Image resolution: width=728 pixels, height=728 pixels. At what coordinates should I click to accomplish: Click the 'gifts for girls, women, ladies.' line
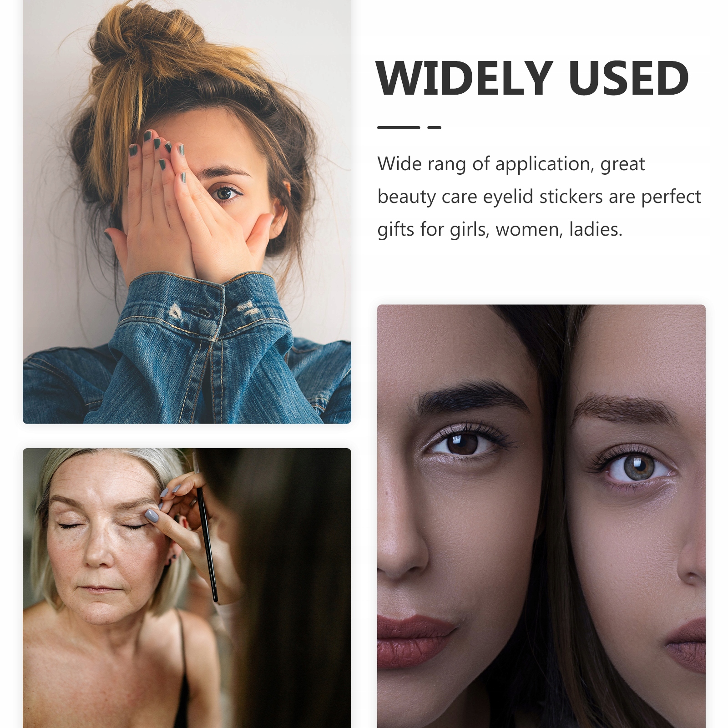pos(500,230)
